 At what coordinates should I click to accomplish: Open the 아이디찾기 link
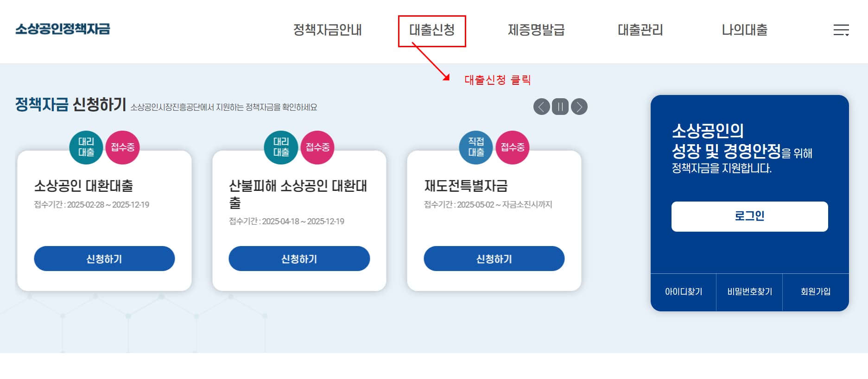[684, 292]
